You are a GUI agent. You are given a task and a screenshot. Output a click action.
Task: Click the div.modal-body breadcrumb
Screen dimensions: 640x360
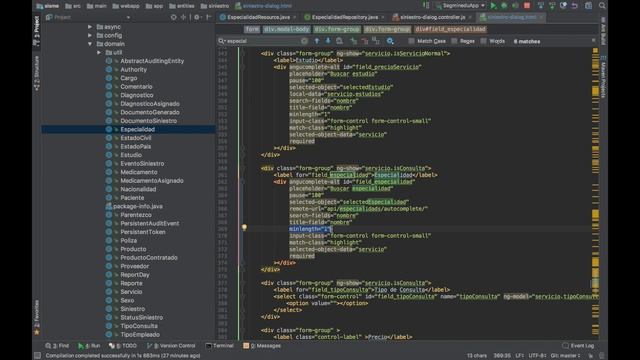tap(287, 29)
